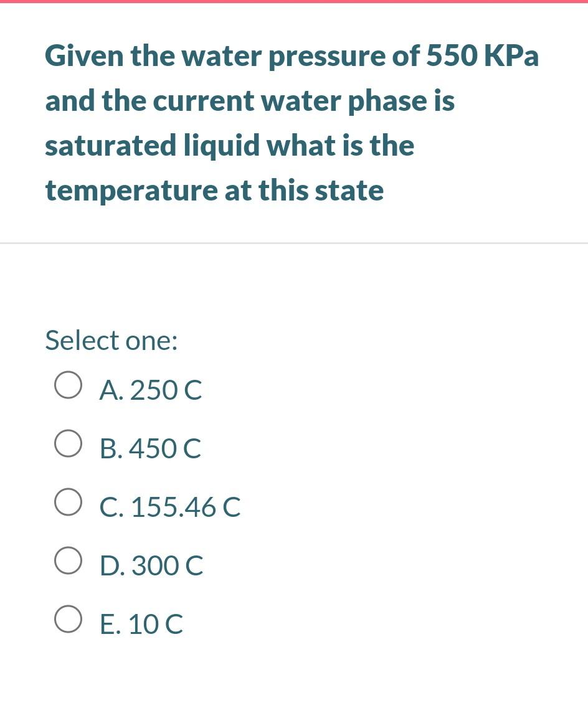Click the label text A. 250 C

click(x=151, y=390)
